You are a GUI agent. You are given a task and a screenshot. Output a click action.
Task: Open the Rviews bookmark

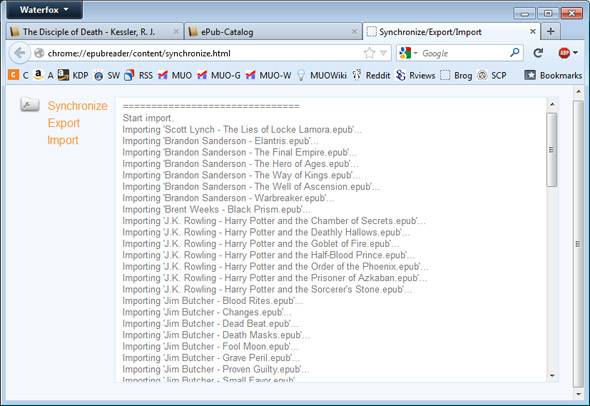[x=416, y=75]
